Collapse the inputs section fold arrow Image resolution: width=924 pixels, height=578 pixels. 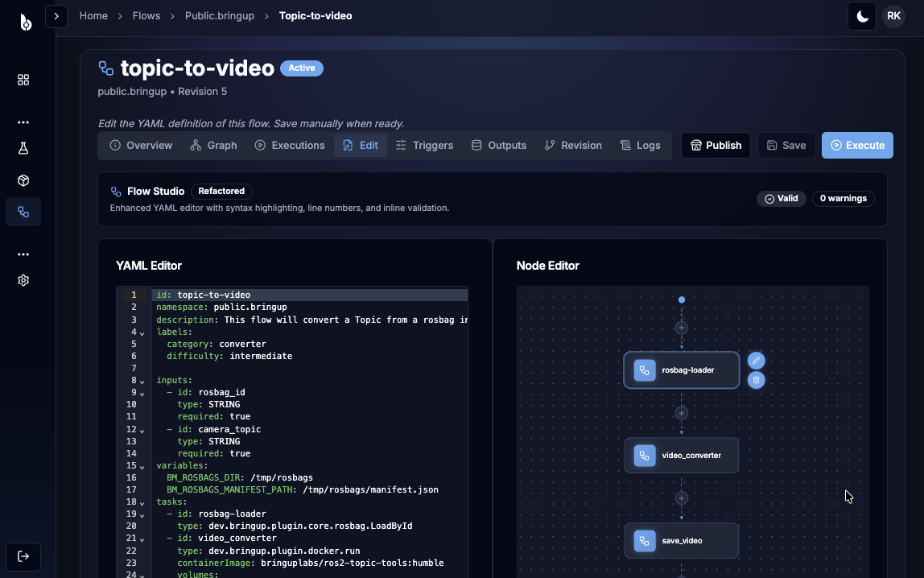142,380
